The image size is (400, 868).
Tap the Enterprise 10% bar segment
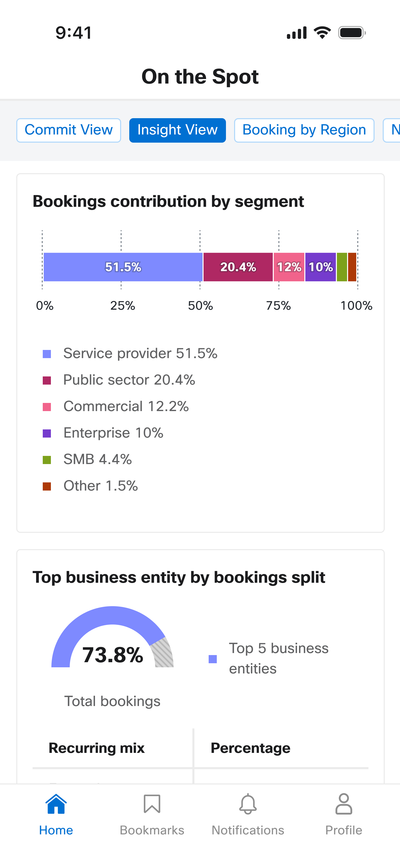321,267
